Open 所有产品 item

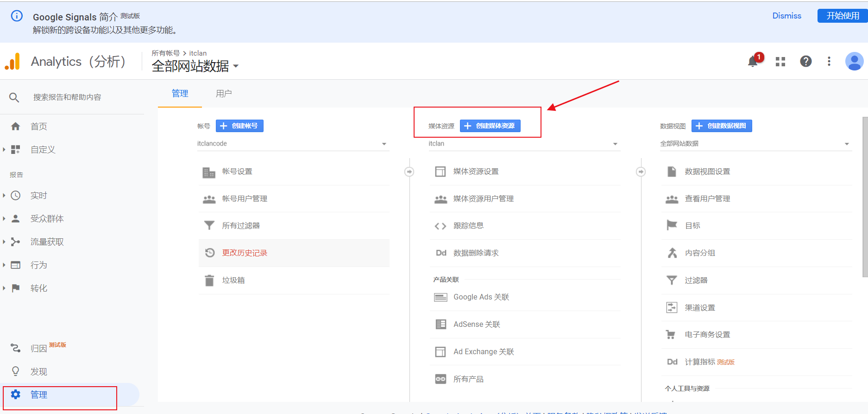[525, 379]
